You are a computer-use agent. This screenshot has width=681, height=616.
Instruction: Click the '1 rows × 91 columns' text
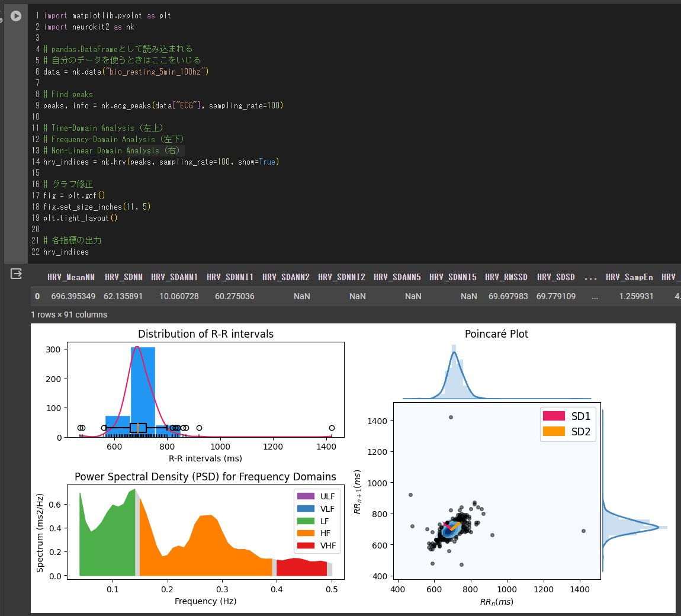click(x=69, y=315)
